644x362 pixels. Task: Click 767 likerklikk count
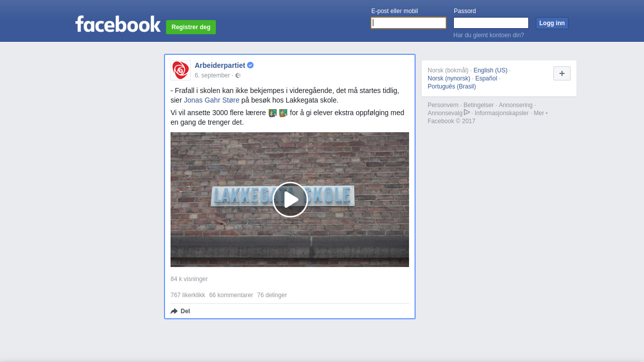pyautogui.click(x=188, y=295)
